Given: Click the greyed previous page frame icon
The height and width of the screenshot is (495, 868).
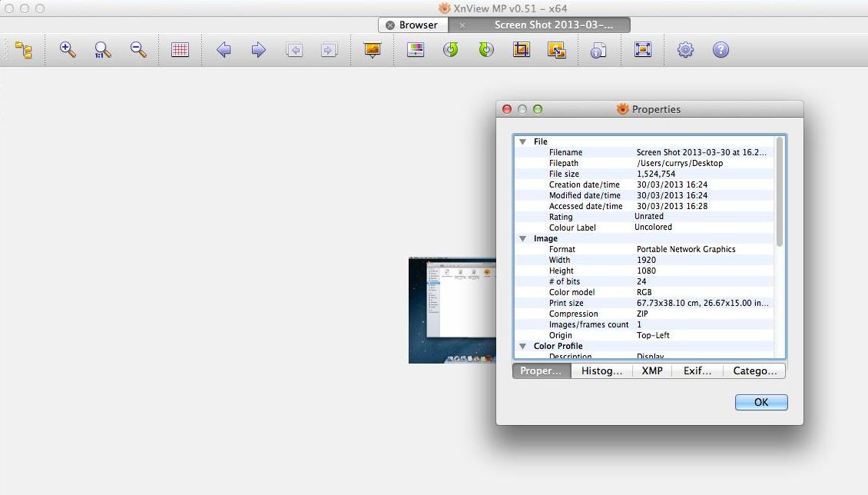Looking at the screenshot, I should (294, 50).
